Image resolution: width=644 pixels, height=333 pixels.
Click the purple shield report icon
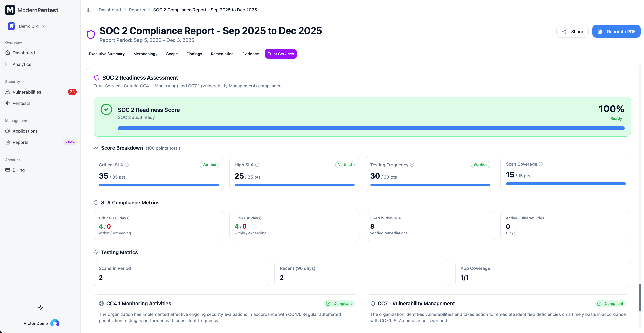[91, 34]
